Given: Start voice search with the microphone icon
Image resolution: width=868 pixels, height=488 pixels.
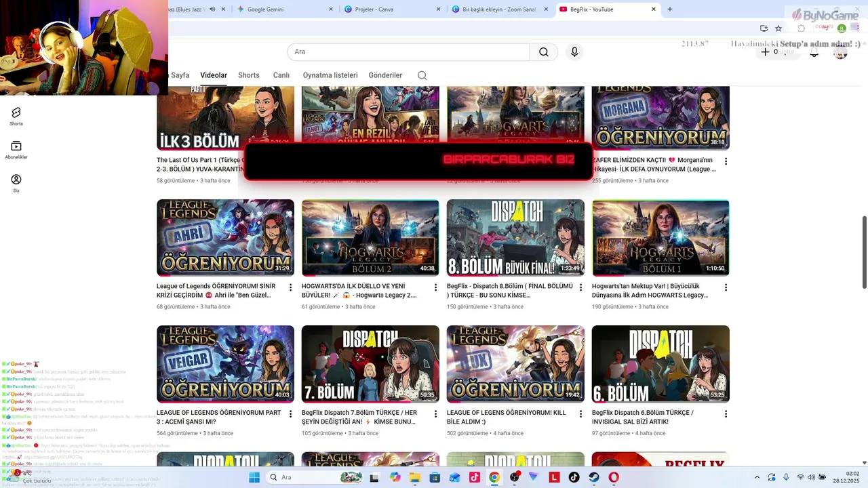Looking at the screenshot, I should pyautogui.click(x=574, y=52).
